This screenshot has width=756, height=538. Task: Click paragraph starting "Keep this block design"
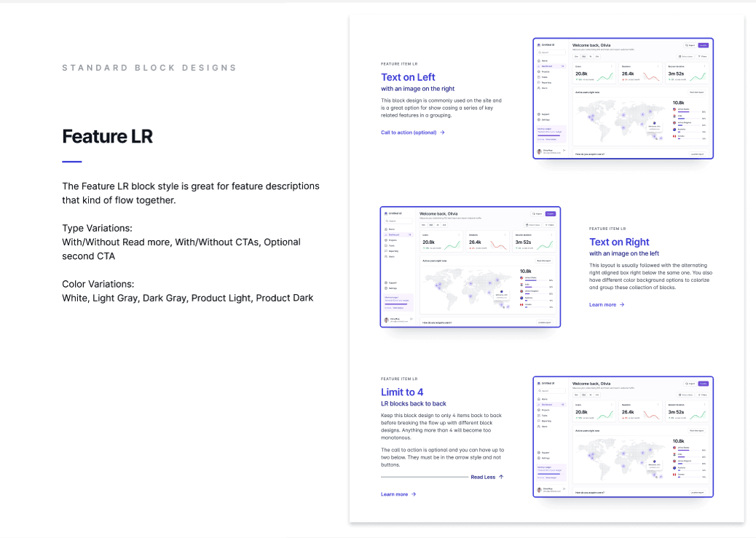click(441, 426)
